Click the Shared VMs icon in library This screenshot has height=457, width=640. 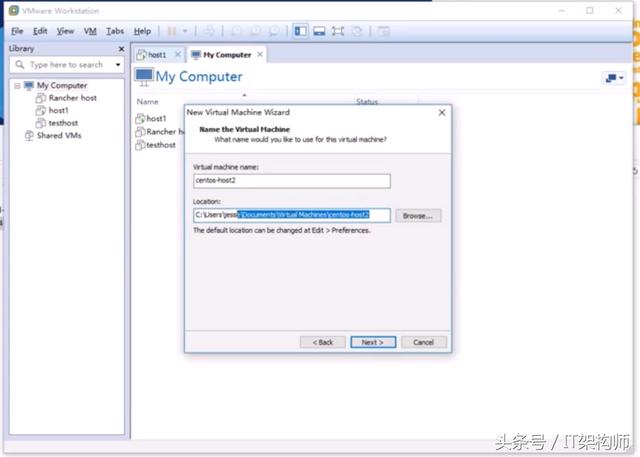point(29,135)
